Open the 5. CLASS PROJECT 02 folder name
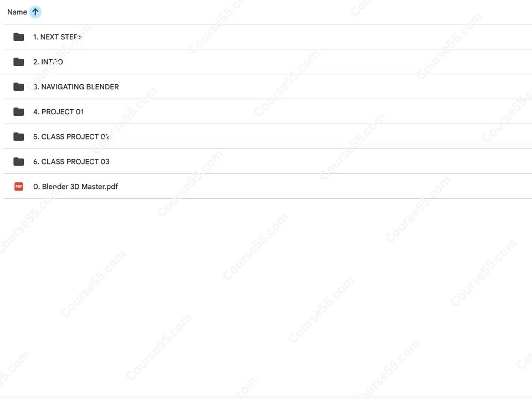Screen dimensions: 532x399 [71, 136]
